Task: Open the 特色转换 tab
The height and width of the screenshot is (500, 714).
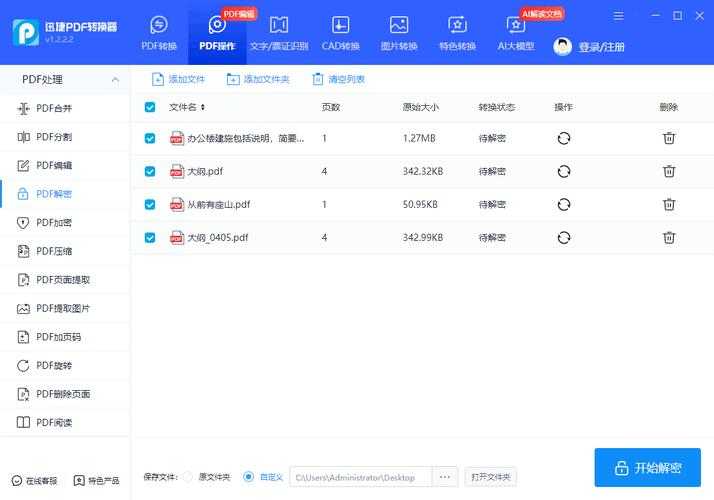Action: (457, 33)
